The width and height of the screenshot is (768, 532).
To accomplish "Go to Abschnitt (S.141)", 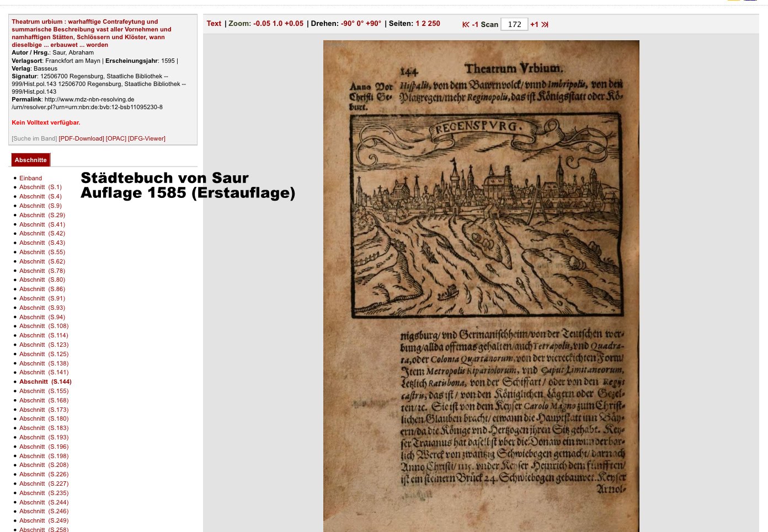I will [44, 373].
